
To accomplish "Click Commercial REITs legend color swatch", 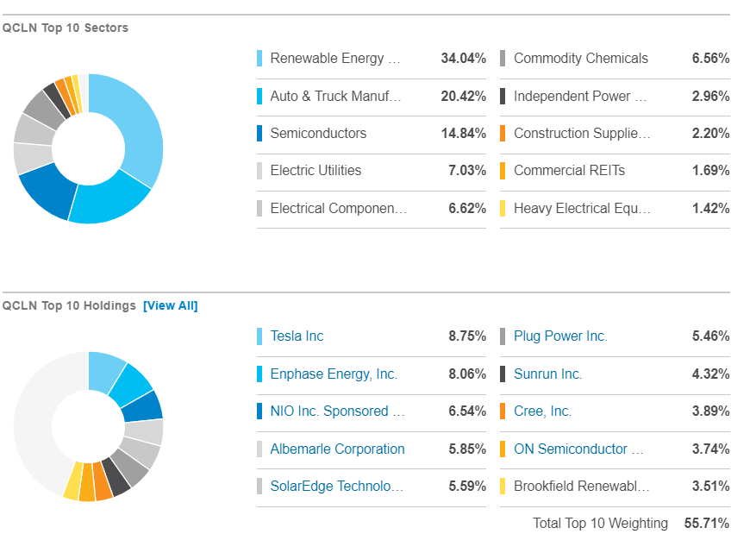I will (x=503, y=171).
